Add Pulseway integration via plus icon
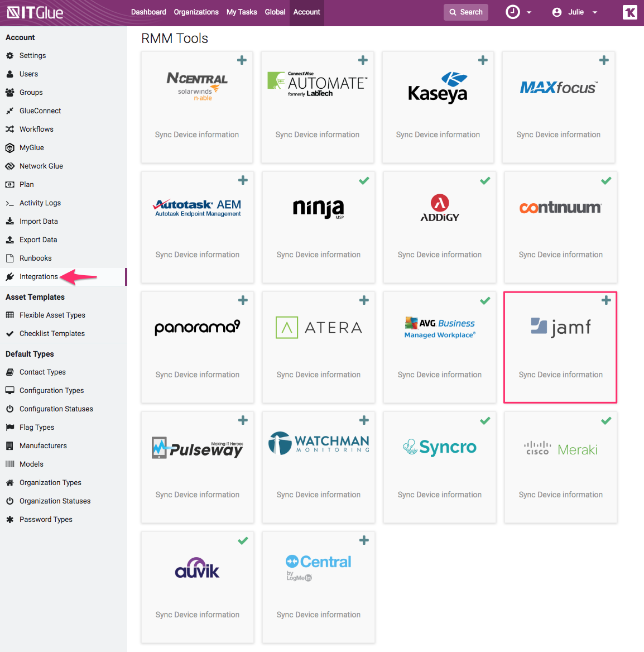The height and width of the screenshot is (652, 644). click(243, 420)
